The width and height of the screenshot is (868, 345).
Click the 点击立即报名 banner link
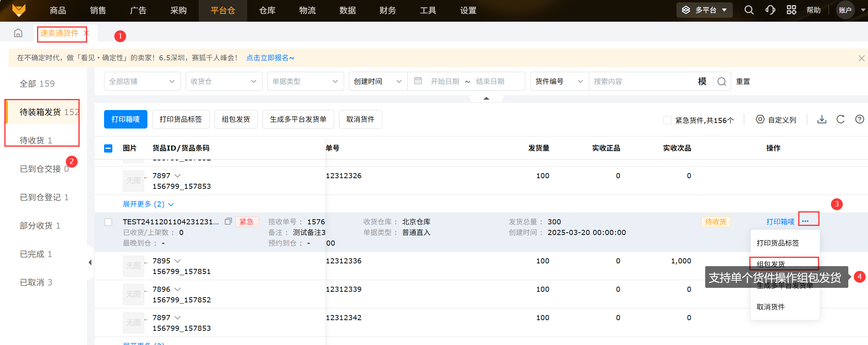270,58
